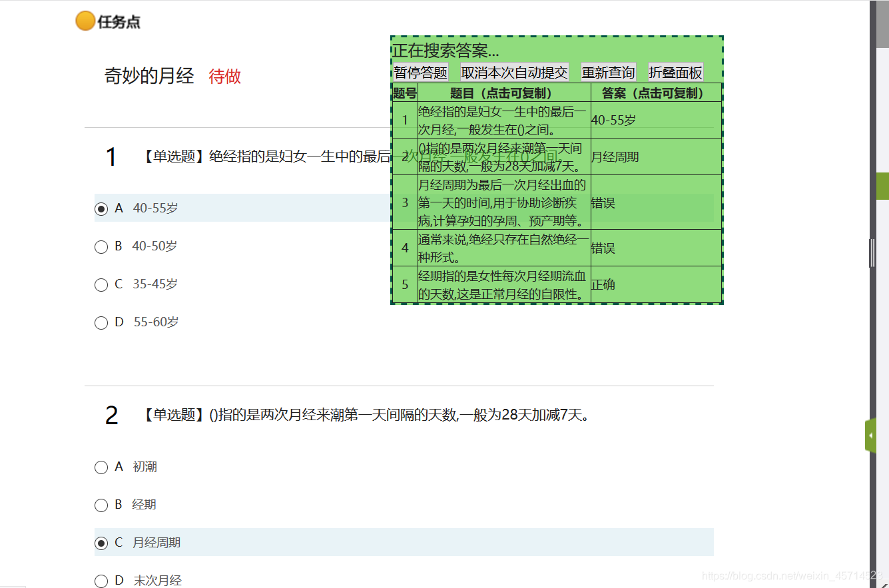Expand the green side panel arrow tab
This screenshot has height=588, width=889.
(x=870, y=436)
